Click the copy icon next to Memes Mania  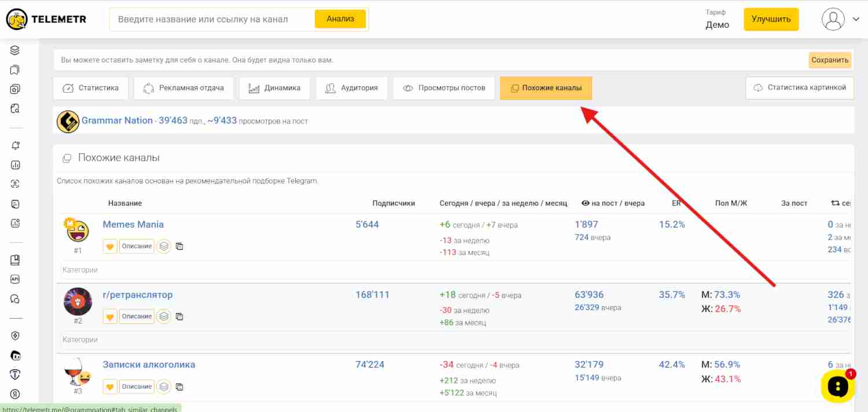coord(179,247)
